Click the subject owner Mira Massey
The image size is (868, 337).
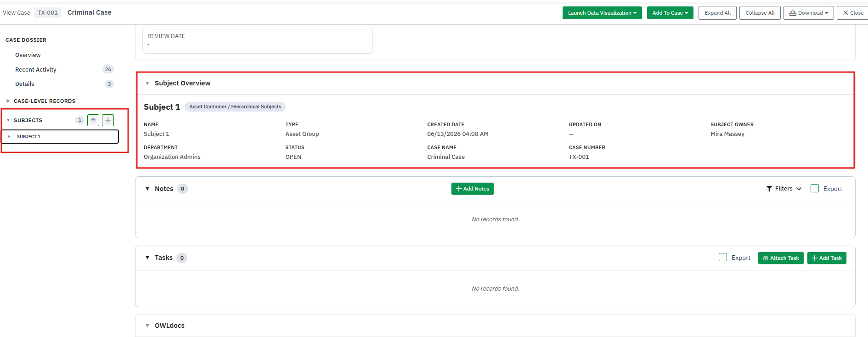tap(727, 134)
